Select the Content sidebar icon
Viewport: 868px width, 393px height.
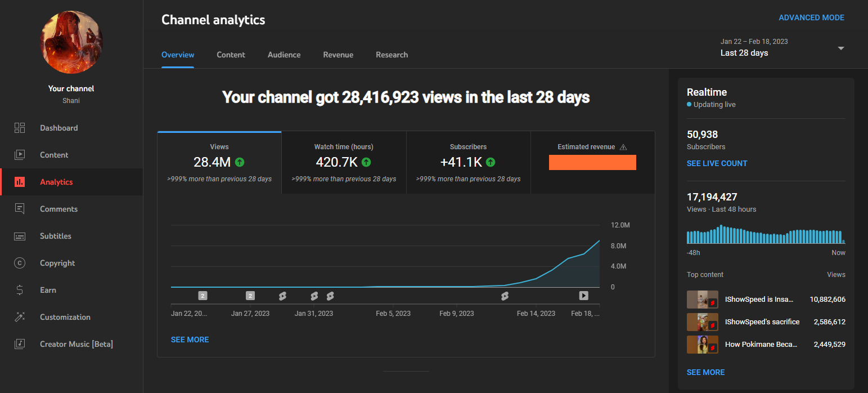click(x=19, y=155)
